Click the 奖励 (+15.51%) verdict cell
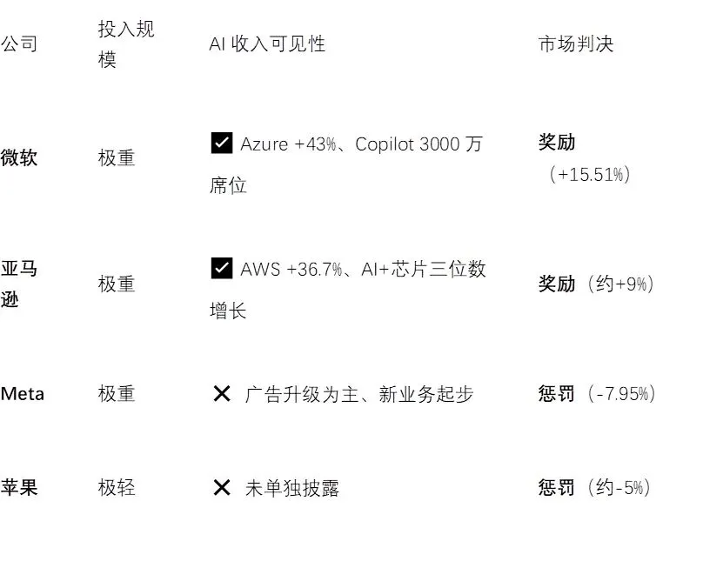Image resolution: width=723 pixels, height=588 pixels. click(585, 158)
